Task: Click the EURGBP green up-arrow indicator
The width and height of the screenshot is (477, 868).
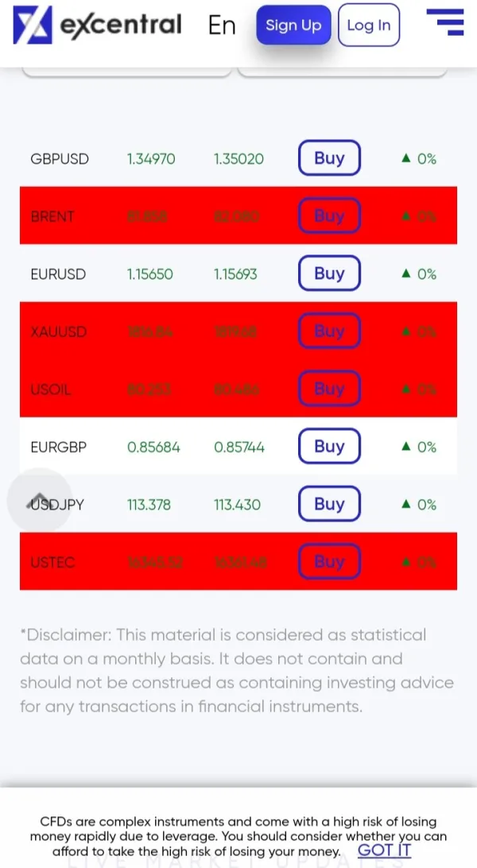Action: pos(406,447)
